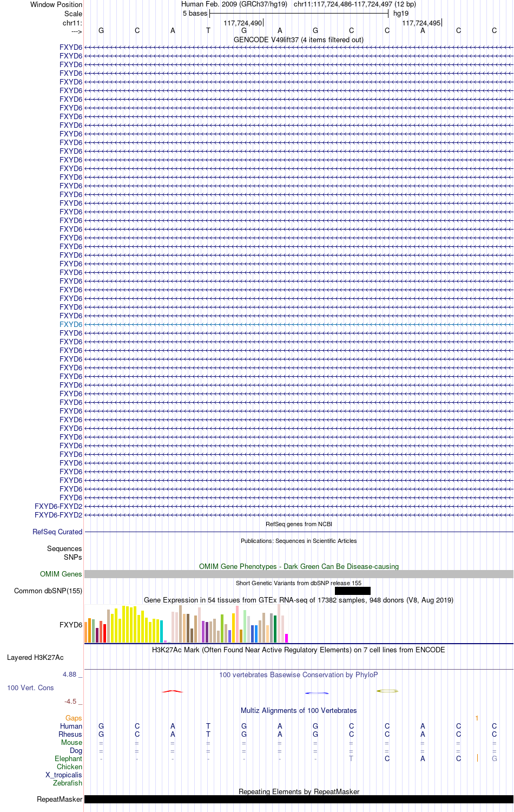This screenshot has width=514, height=812.
Task: Click '100 vertebrates Basewise Conservation by PhyloP' title
Action: coord(299,675)
